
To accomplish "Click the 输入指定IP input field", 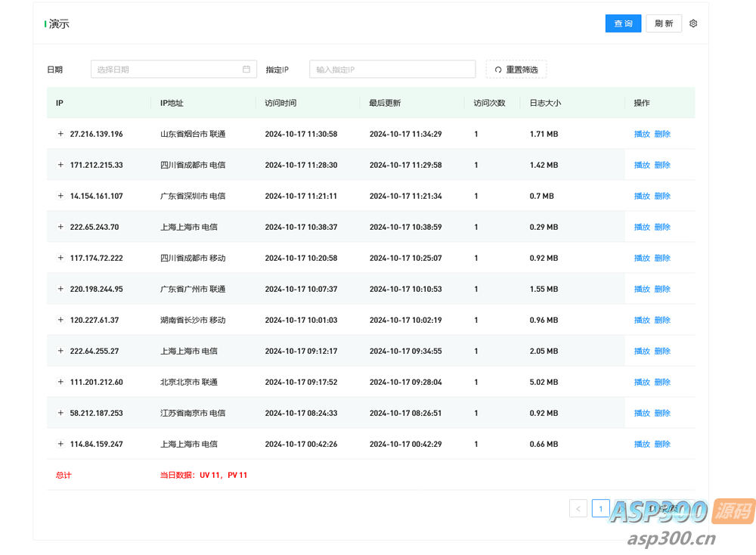I will pyautogui.click(x=392, y=70).
